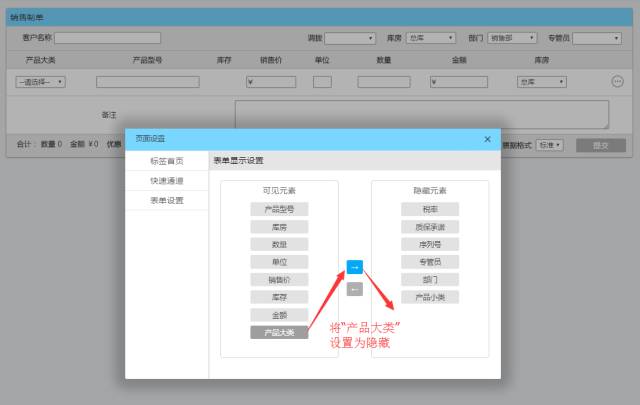Click the 销售价 column header in background table
The image size is (640, 405).
point(271,60)
